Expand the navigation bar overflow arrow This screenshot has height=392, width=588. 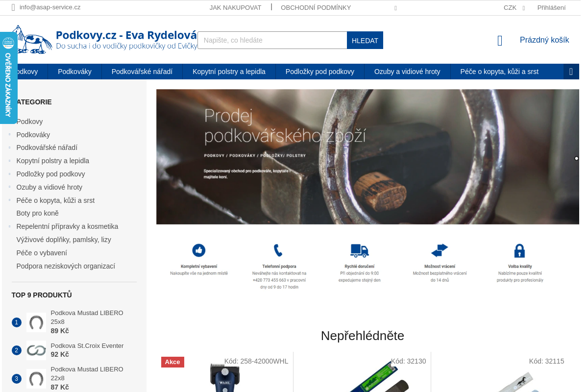click(x=571, y=72)
